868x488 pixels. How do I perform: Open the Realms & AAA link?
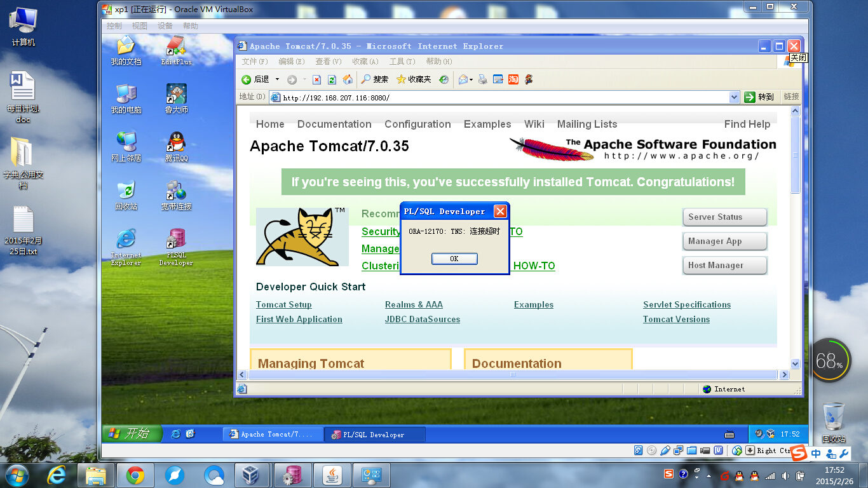pos(414,305)
